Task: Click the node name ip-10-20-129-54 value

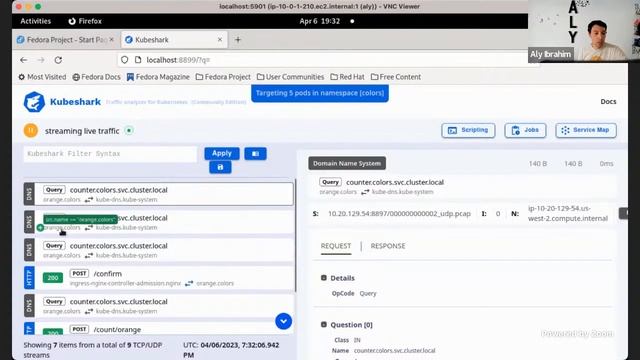Action: click(x=568, y=213)
